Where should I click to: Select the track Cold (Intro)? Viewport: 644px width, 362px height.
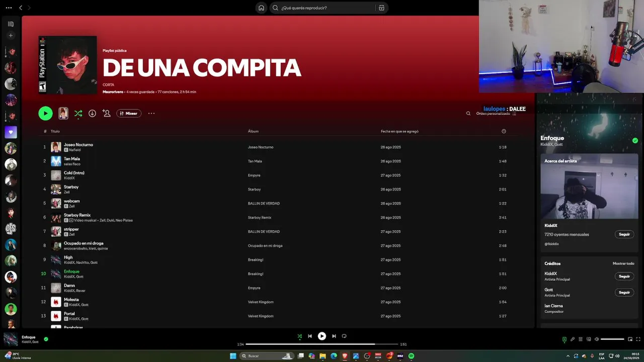tap(74, 173)
